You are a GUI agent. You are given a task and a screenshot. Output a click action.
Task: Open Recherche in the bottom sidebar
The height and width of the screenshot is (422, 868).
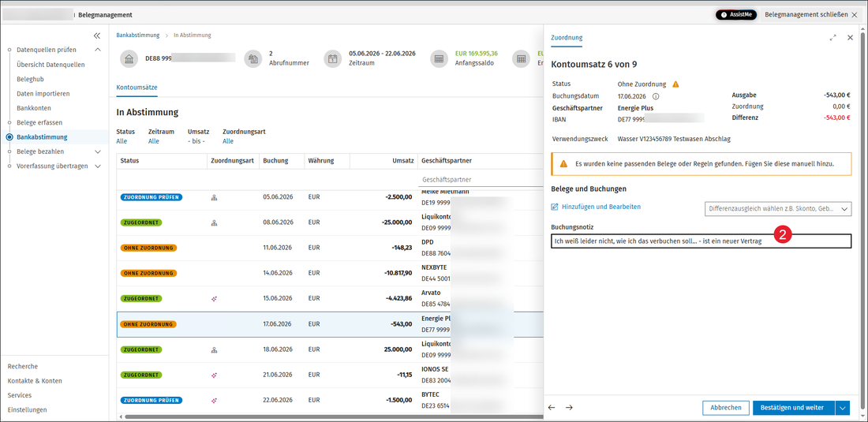(x=23, y=366)
